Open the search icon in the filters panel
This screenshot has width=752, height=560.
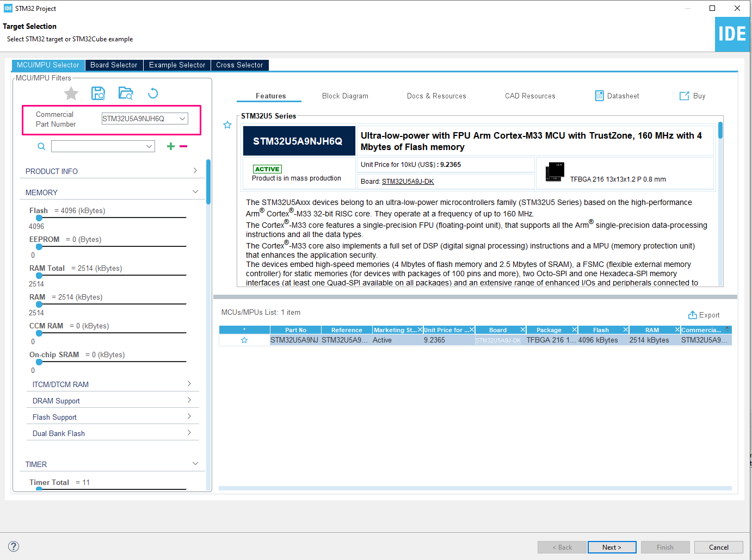(x=41, y=146)
